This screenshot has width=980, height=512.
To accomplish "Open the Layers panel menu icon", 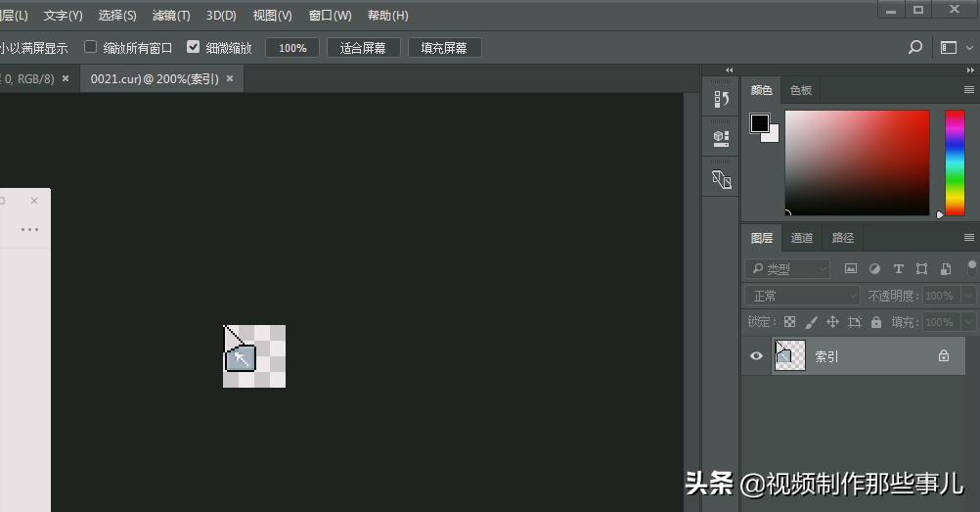I will (968, 237).
